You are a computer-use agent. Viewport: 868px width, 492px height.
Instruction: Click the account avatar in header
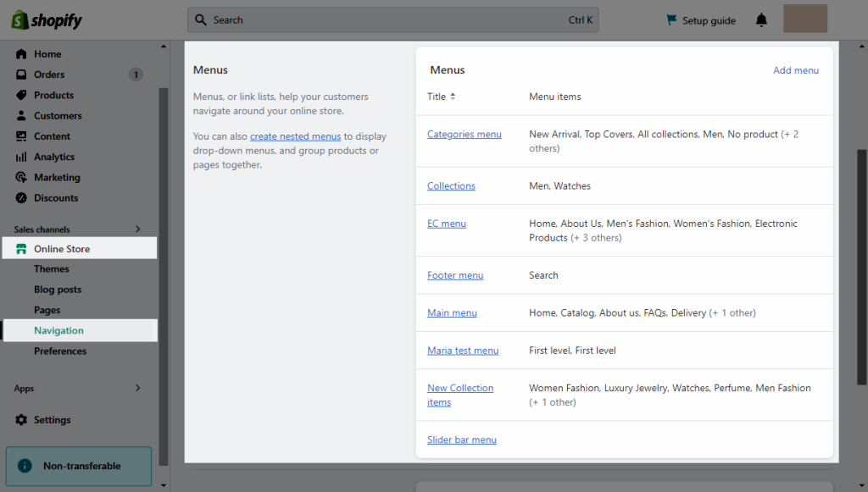(805, 19)
